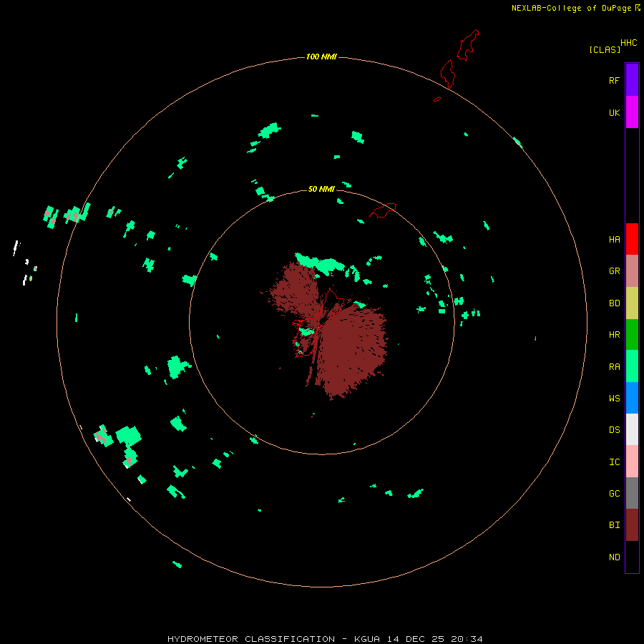The height and width of the screenshot is (644, 644).
Task: Select the BD yellow legend block
Action: [632, 303]
